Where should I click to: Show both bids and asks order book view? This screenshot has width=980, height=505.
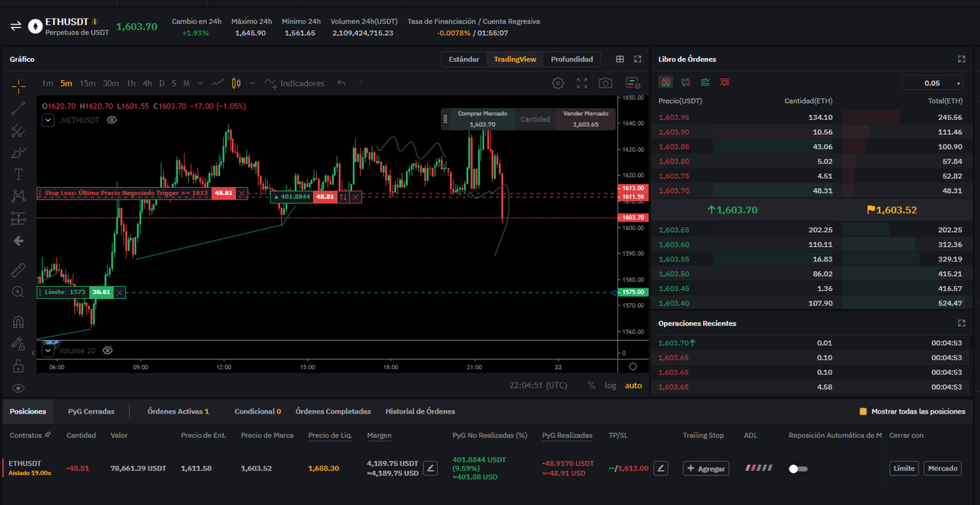(666, 83)
